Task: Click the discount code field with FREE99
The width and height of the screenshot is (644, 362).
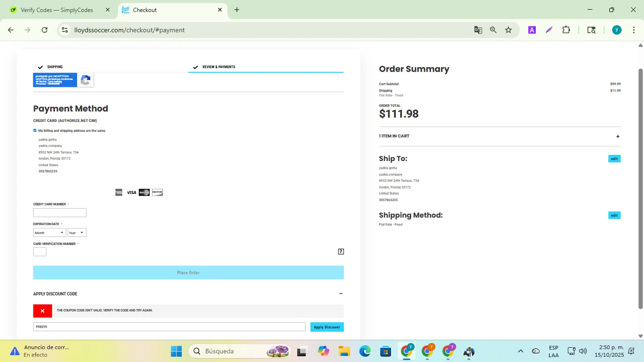Action: click(x=169, y=327)
